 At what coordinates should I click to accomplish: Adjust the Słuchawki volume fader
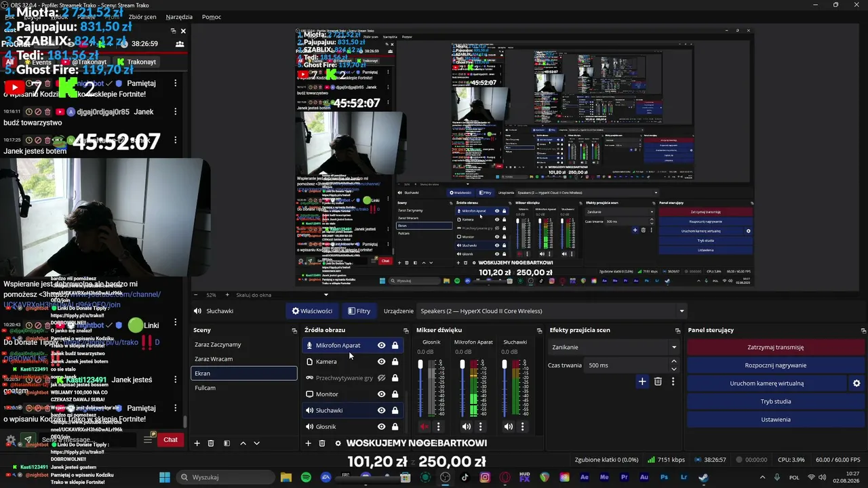(505, 365)
